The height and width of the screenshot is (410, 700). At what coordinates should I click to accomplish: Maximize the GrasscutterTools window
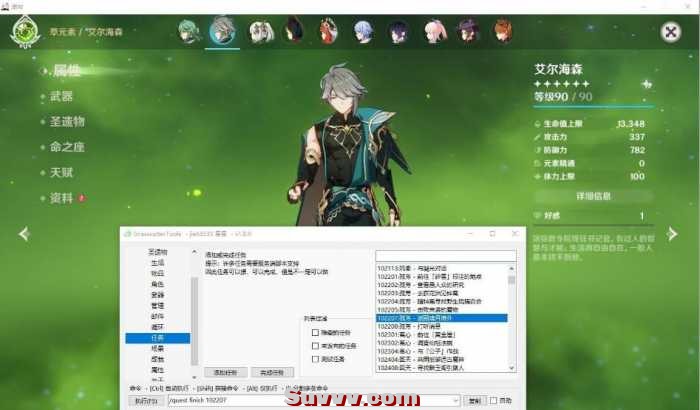pyautogui.click(x=492, y=234)
